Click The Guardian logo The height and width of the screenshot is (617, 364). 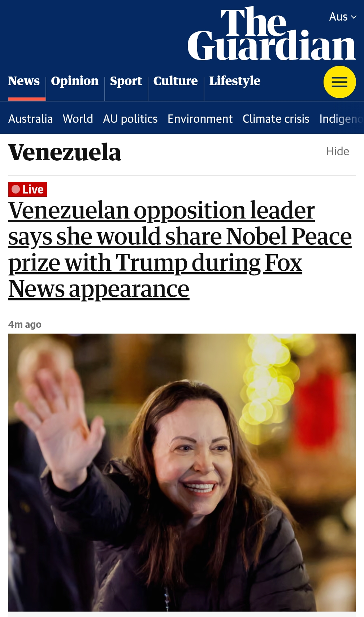point(272,35)
